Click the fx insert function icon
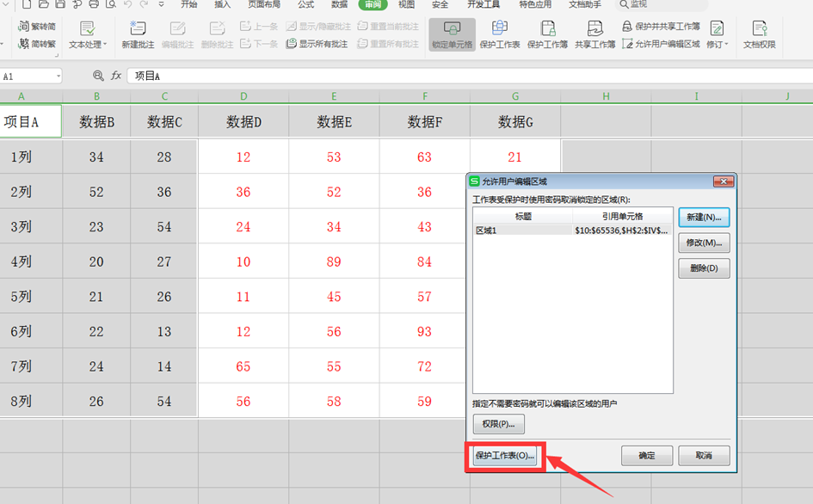 [116, 76]
